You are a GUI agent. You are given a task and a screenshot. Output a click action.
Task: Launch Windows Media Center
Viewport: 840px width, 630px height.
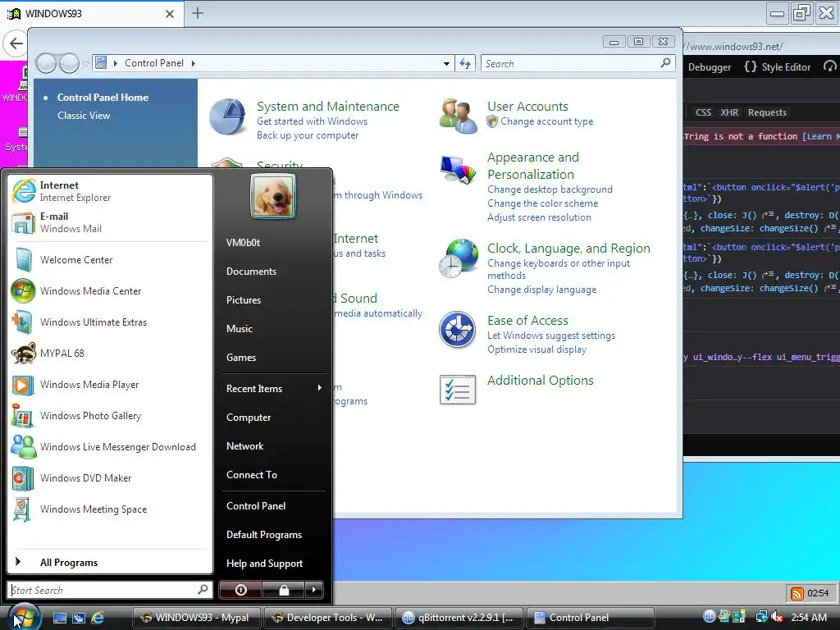click(x=110, y=291)
